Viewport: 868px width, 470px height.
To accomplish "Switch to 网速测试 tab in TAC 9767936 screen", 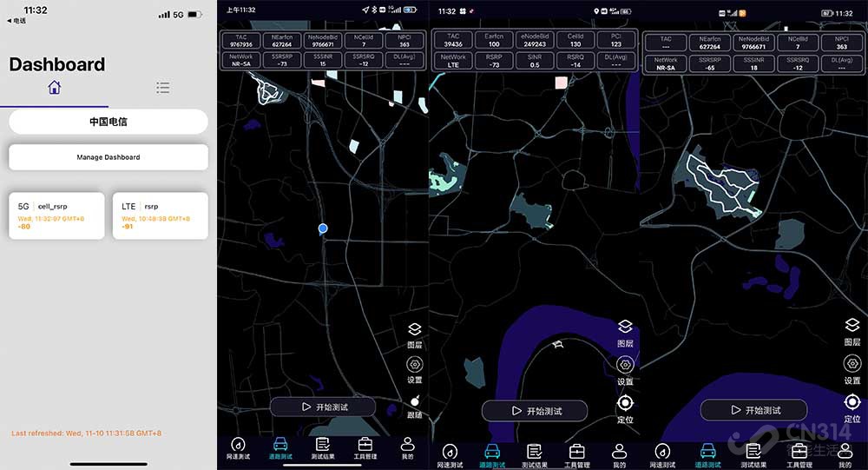I will pos(238,448).
